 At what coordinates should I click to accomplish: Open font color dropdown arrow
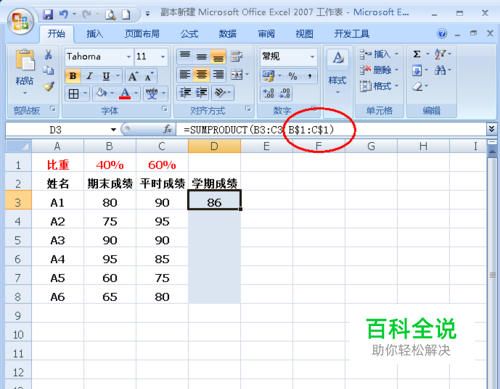136,93
